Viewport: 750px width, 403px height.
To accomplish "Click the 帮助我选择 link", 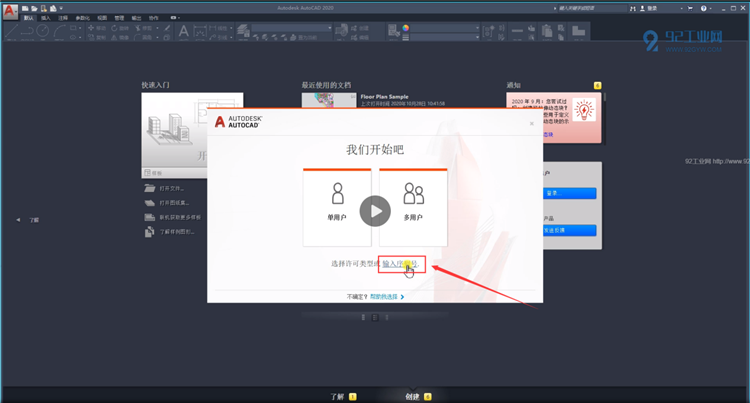I will (x=384, y=297).
